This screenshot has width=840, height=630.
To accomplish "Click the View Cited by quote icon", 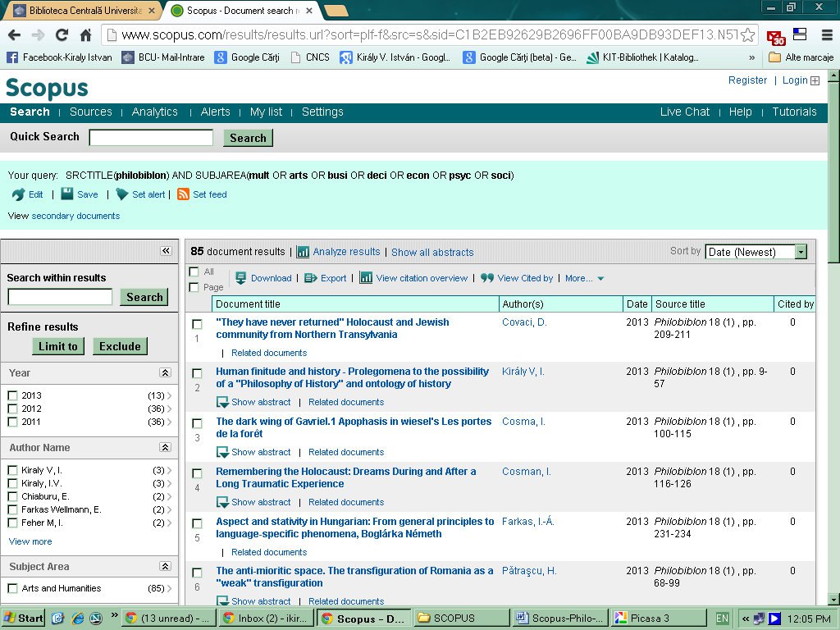I will [487, 278].
